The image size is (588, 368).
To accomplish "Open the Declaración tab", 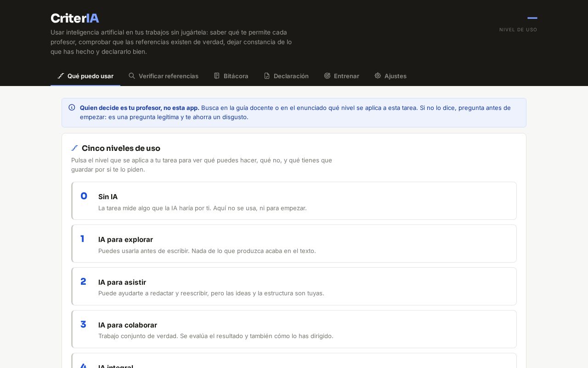I will click(x=286, y=76).
